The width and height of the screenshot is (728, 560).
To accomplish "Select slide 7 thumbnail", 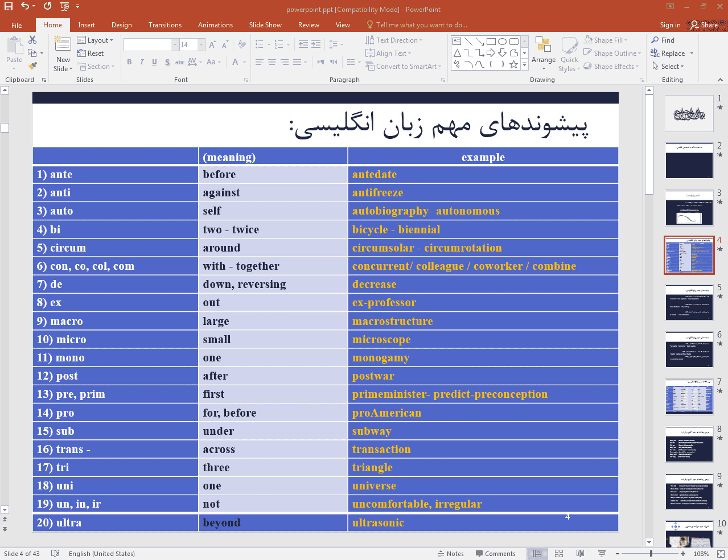I will point(689,397).
